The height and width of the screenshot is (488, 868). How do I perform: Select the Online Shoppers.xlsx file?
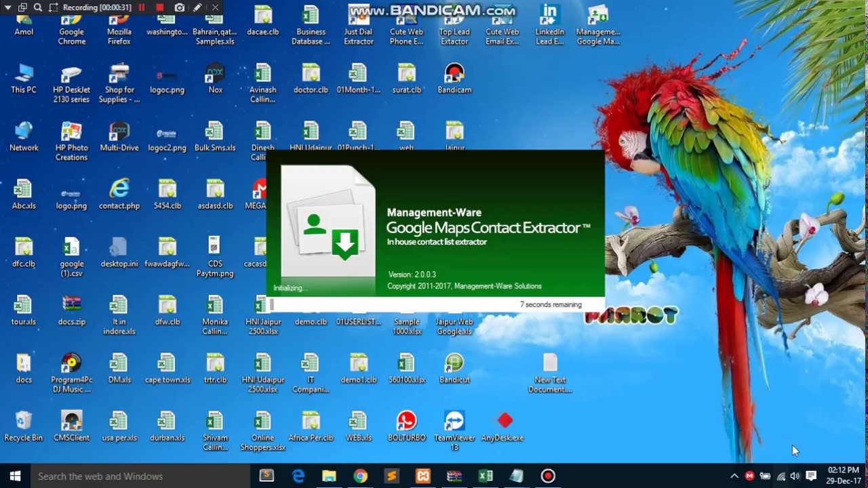(x=263, y=432)
